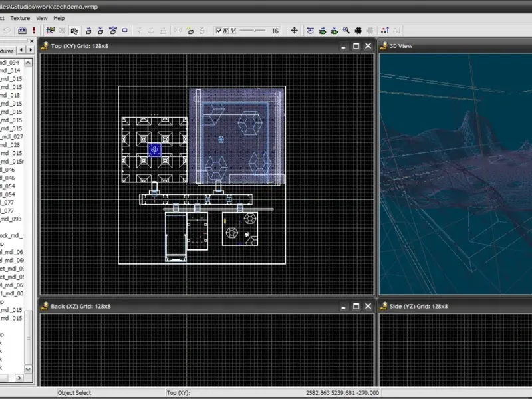532x399 pixels.
Task: Select the mdl_093 list entry
Action: coord(11,219)
